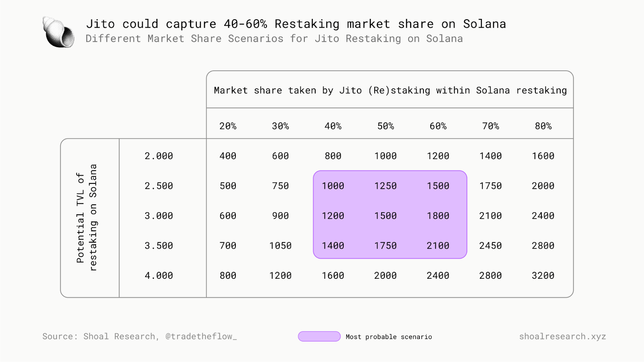Click the main title about Jito

tap(296, 24)
